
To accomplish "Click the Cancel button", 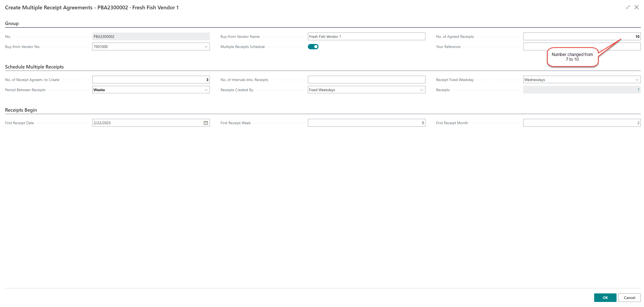I will [x=629, y=298].
